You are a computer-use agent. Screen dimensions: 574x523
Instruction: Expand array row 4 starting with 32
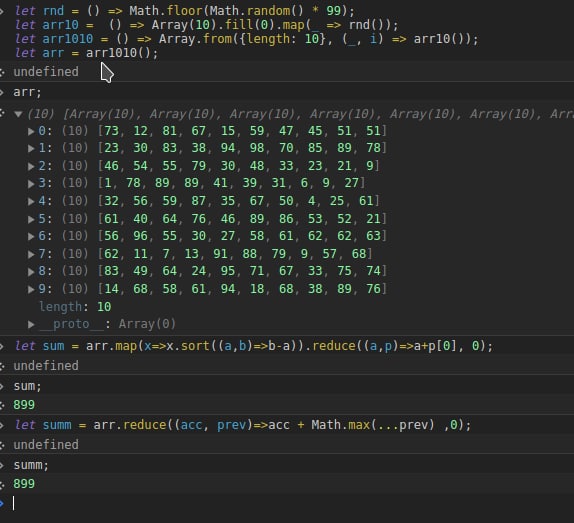[x=31, y=201]
